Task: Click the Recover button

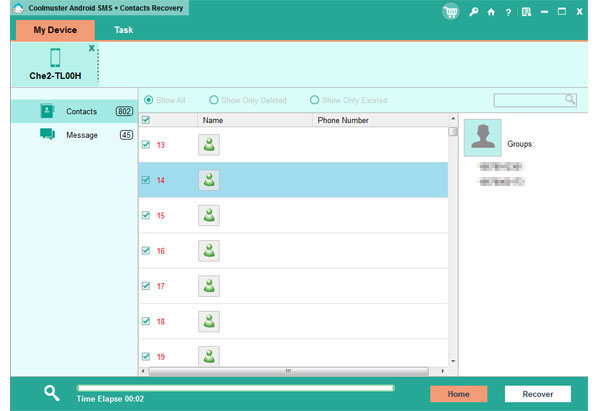Action: pyautogui.click(x=538, y=394)
